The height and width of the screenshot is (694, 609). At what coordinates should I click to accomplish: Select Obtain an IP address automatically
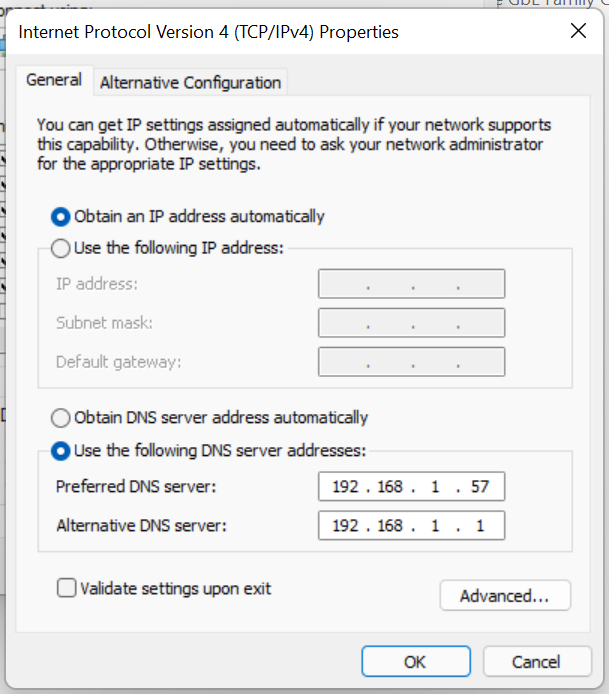tap(61, 216)
